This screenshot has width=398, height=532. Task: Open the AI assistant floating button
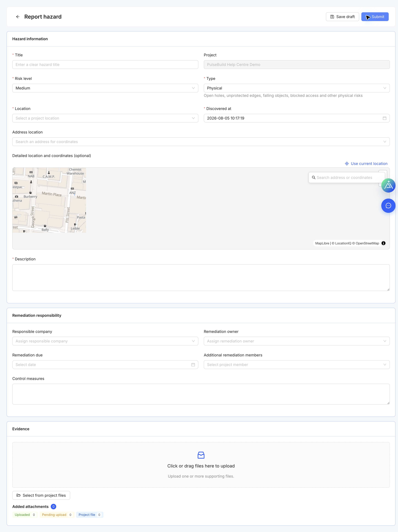tap(388, 185)
